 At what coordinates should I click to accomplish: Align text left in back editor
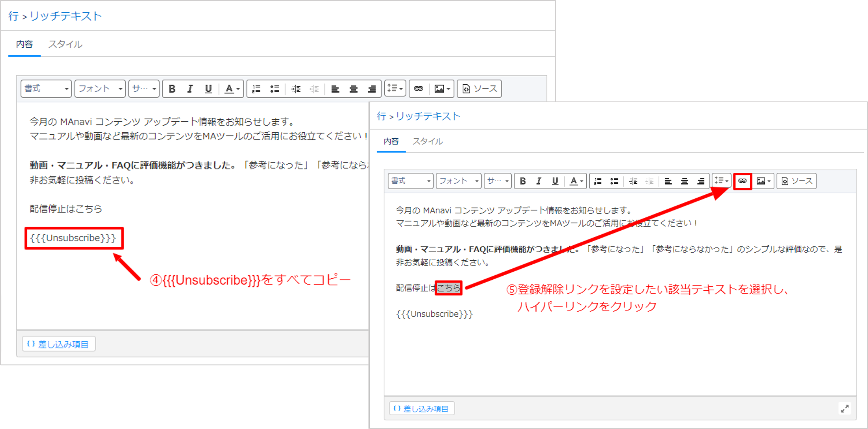tap(335, 89)
